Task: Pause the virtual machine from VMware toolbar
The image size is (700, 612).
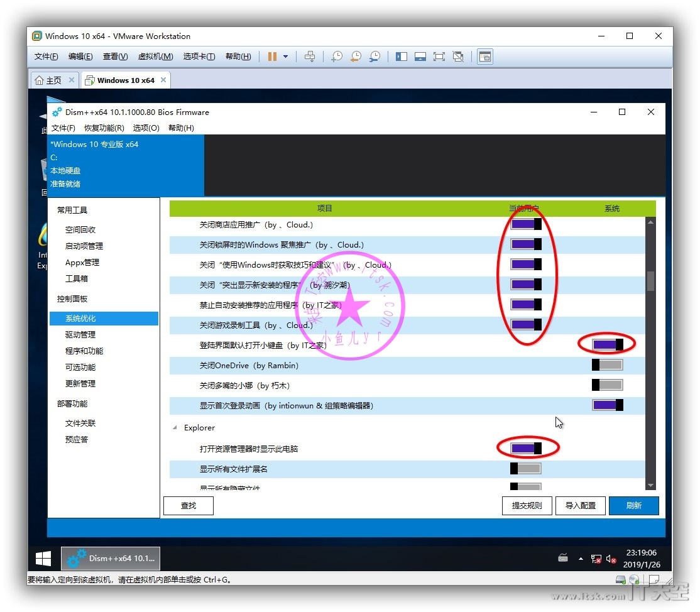Action: 272,57
